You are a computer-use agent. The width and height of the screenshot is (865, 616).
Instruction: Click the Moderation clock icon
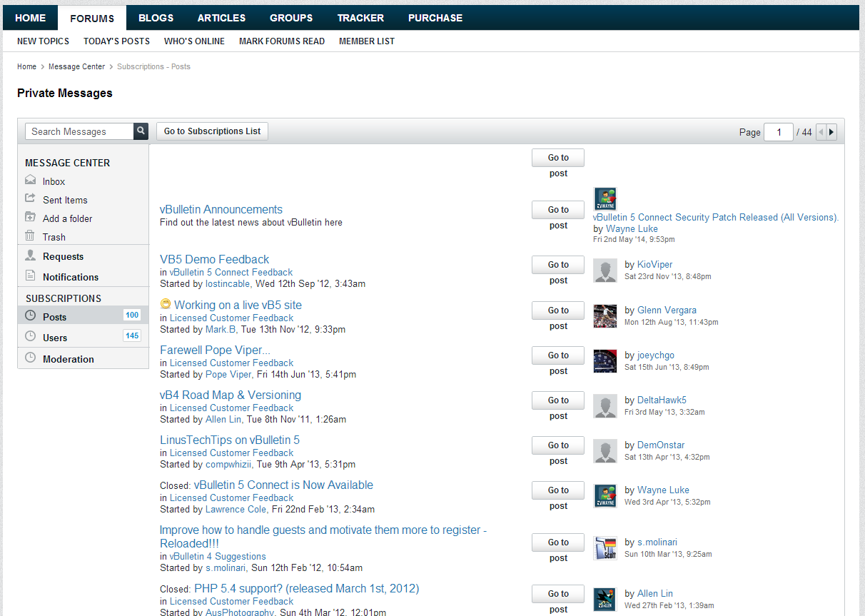31,358
